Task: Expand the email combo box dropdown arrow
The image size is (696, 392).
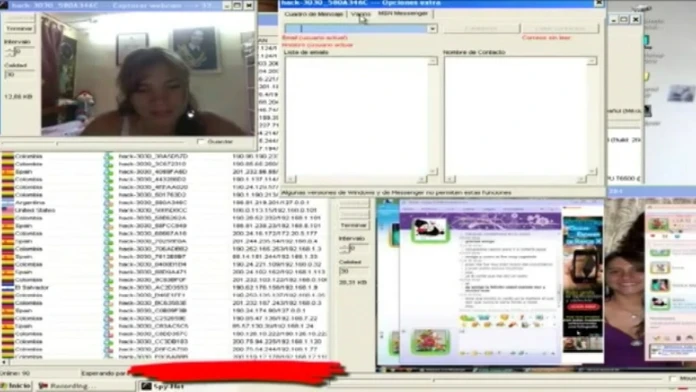Action: [432, 29]
